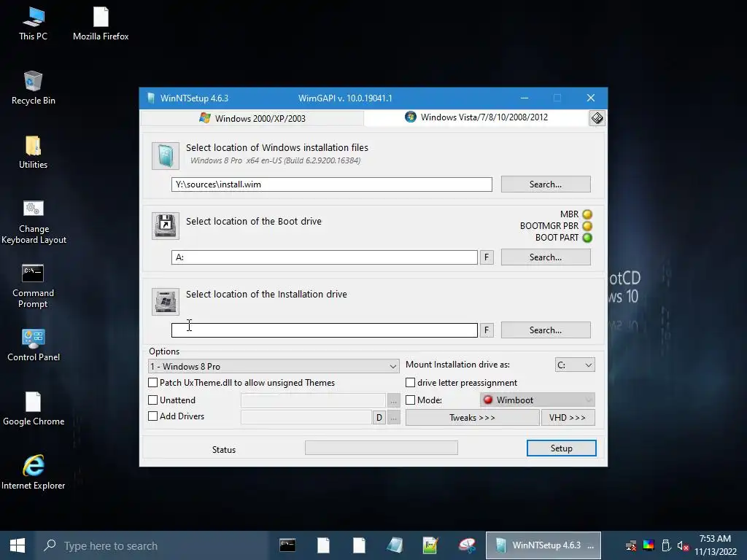Click the BOOT PART green status light
Screen dimensions: 747x560
(x=587, y=238)
